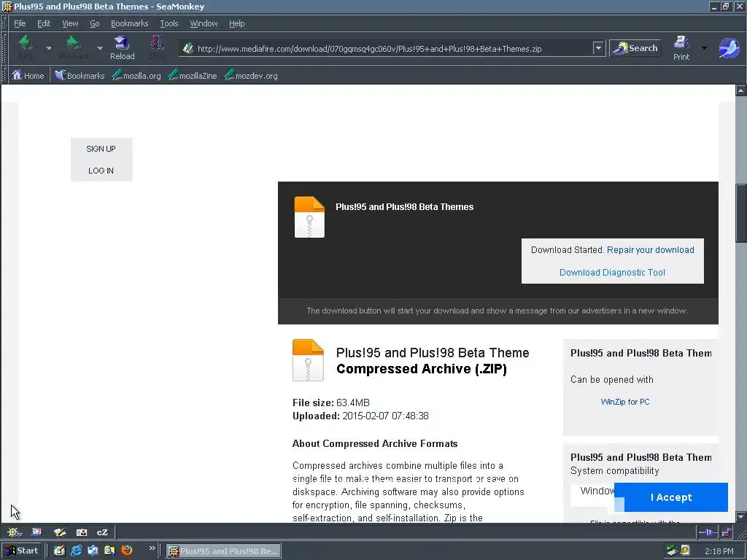Open the Bookmarks menu
The height and width of the screenshot is (560, 747).
coord(130,23)
